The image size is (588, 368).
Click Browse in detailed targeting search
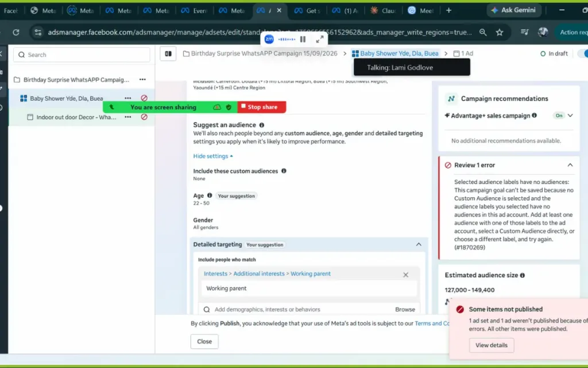tap(405, 309)
